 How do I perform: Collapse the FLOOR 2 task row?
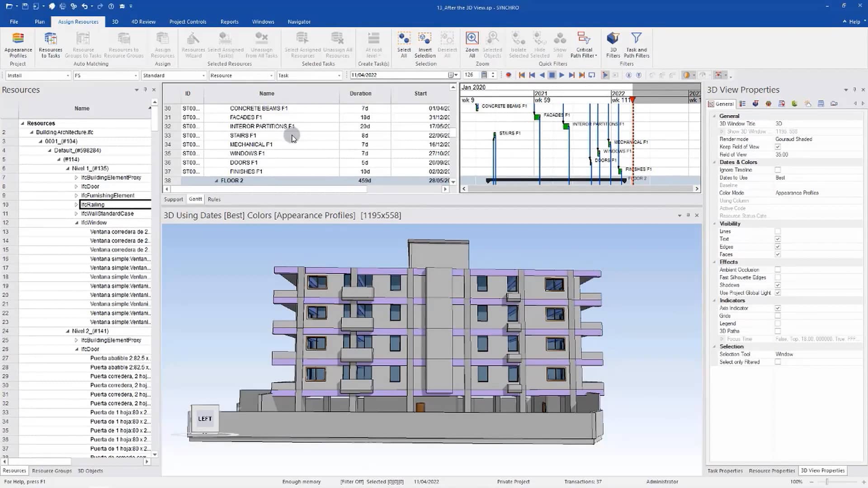(217, 180)
